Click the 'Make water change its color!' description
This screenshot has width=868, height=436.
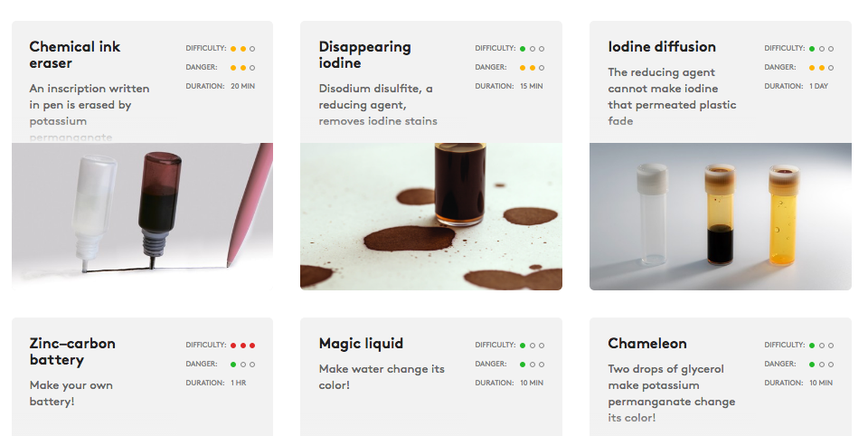(x=382, y=376)
